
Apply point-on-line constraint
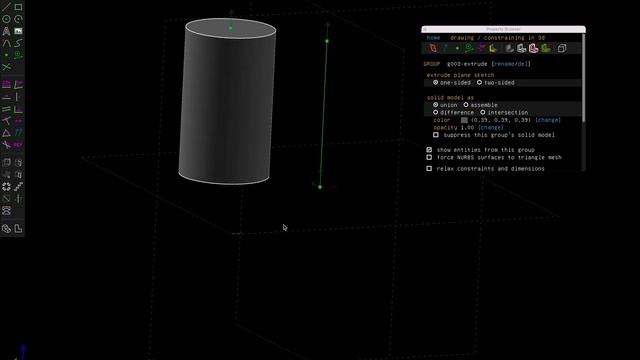point(6,121)
